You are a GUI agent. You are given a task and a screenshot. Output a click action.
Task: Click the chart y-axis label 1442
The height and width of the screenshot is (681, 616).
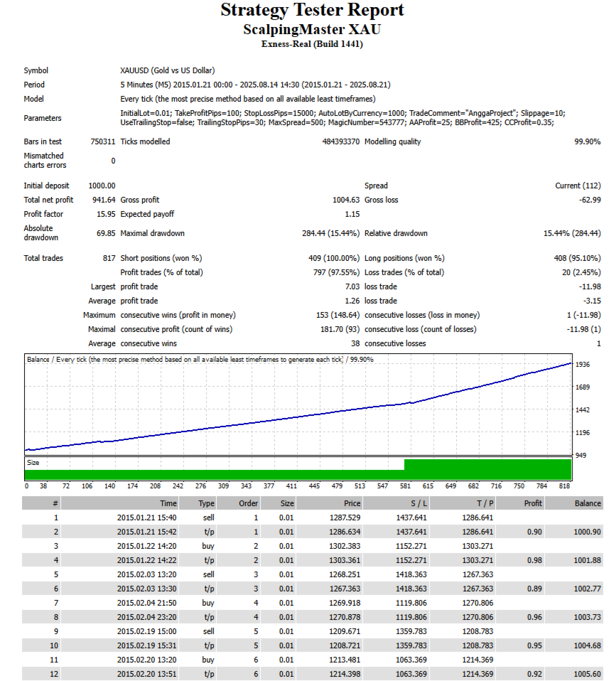[x=583, y=410]
